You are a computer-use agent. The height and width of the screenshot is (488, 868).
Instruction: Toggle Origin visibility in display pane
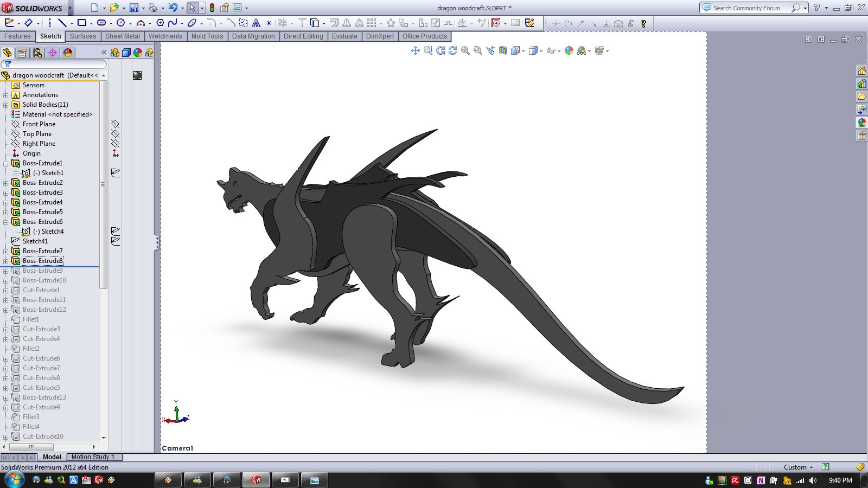tap(115, 153)
